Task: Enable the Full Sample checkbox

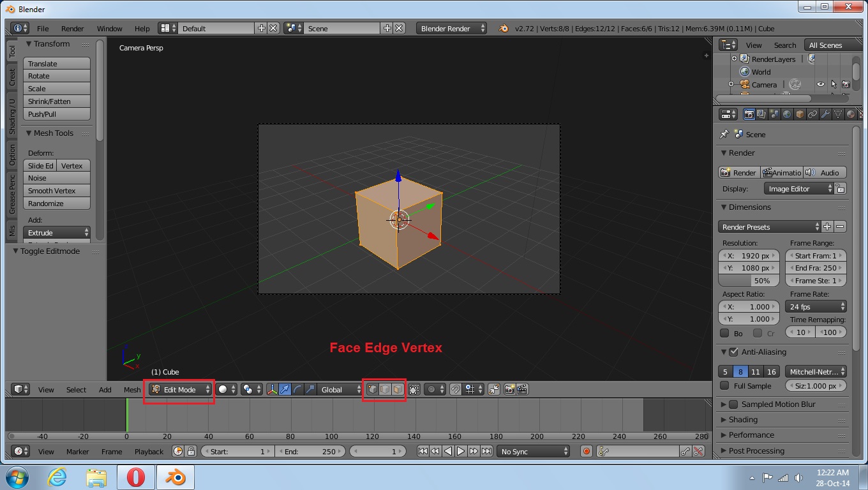Action: (724, 385)
